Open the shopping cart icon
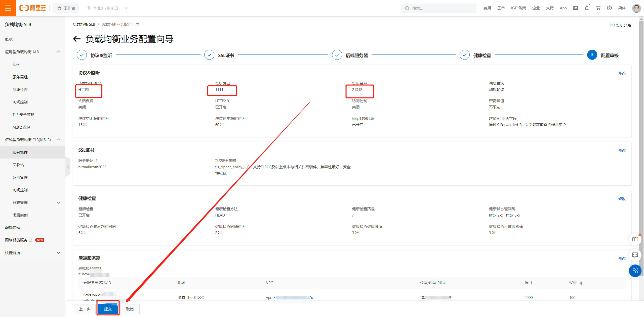 coord(598,8)
